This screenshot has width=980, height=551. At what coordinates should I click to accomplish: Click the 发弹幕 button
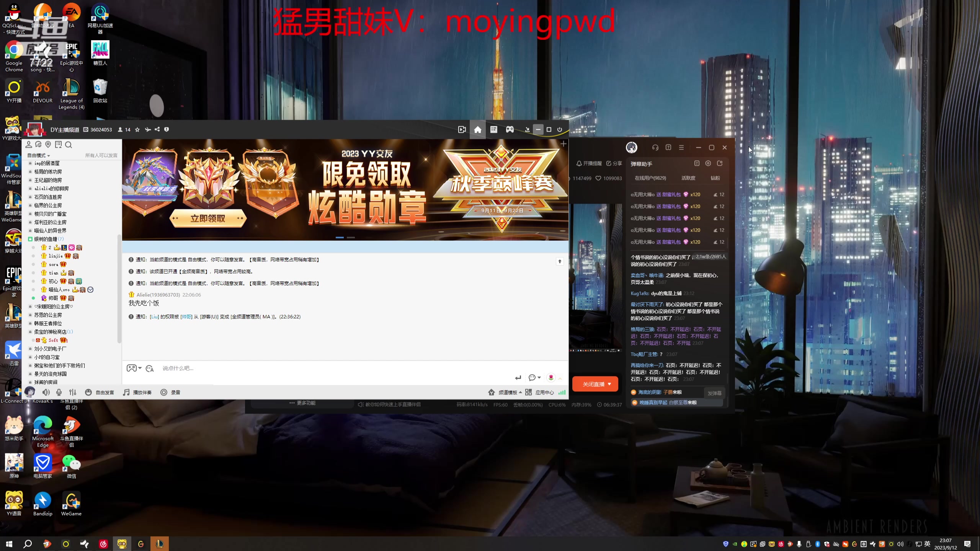point(714,393)
